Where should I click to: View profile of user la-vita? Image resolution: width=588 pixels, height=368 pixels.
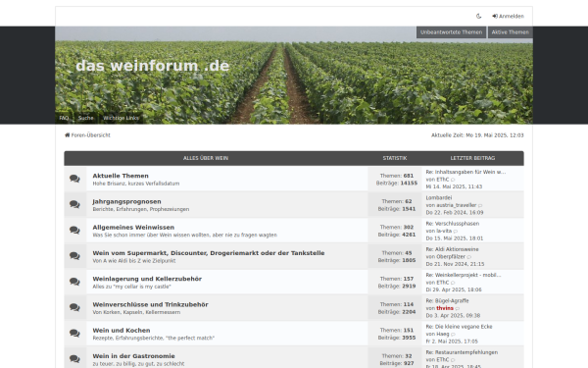click(444, 231)
